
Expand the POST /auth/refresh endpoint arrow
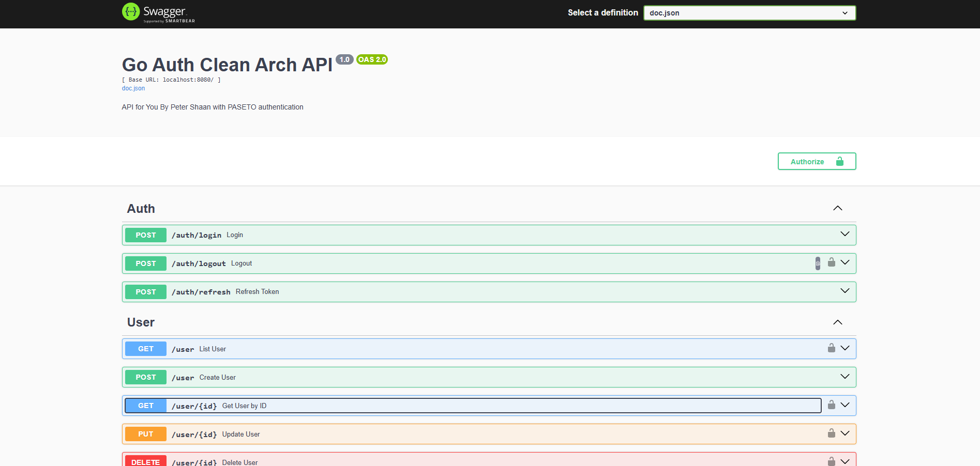tap(845, 291)
